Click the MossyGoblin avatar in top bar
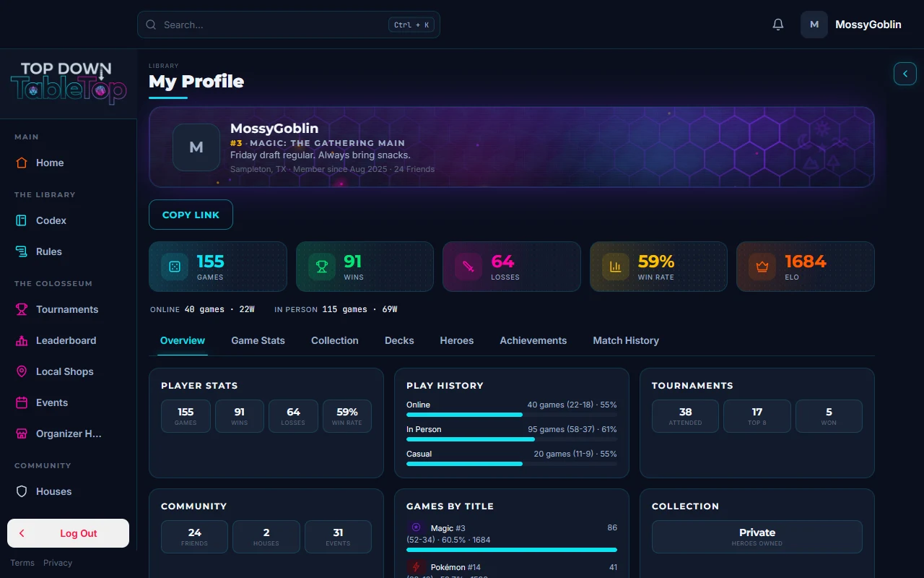 814,25
